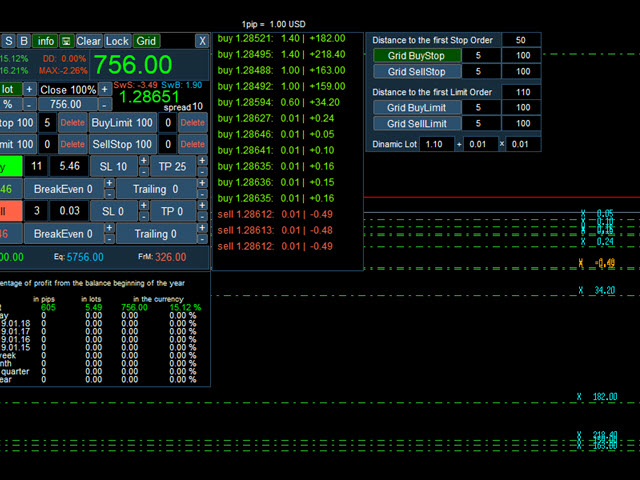
Task: Click the 756.00 button under Close 100%
Action: (x=68, y=104)
